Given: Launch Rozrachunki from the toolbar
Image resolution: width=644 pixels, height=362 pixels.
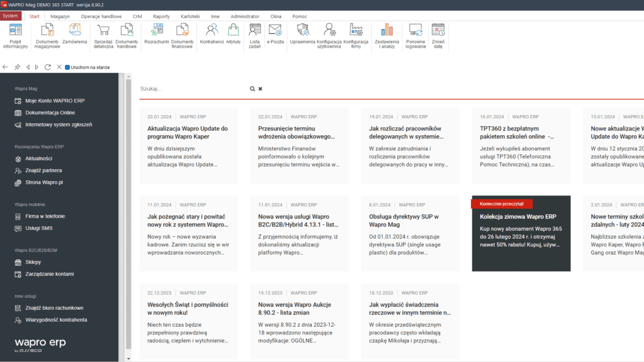Looking at the screenshot, I should tap(157, 35).
